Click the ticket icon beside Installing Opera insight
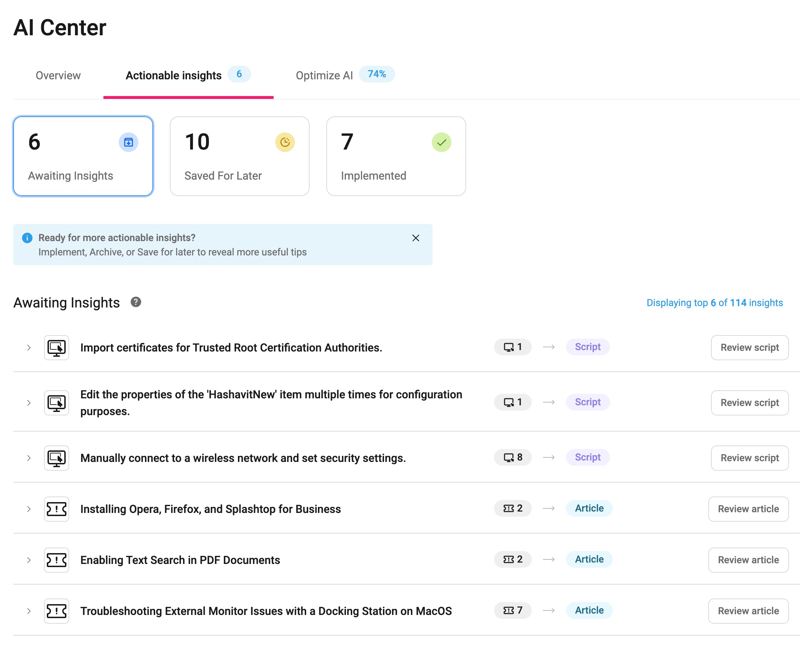Screen dimensions: 812x652 (x=57, y=509)
